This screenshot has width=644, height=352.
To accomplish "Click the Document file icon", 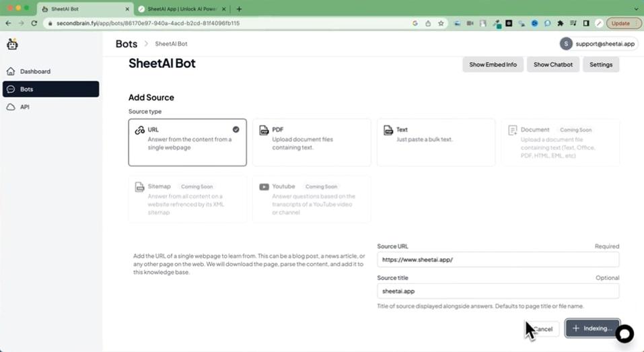I will (513, 130).
